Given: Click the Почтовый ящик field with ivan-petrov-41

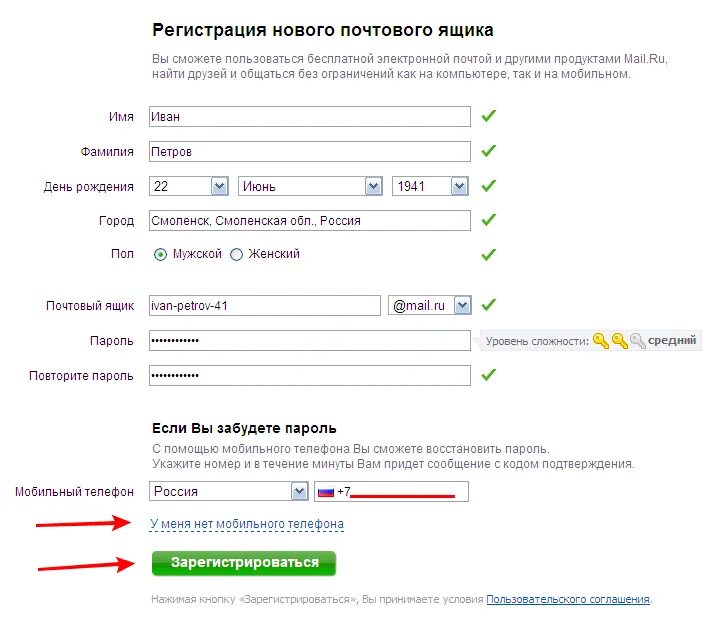Looking at the screenshot, I should 265,306.
